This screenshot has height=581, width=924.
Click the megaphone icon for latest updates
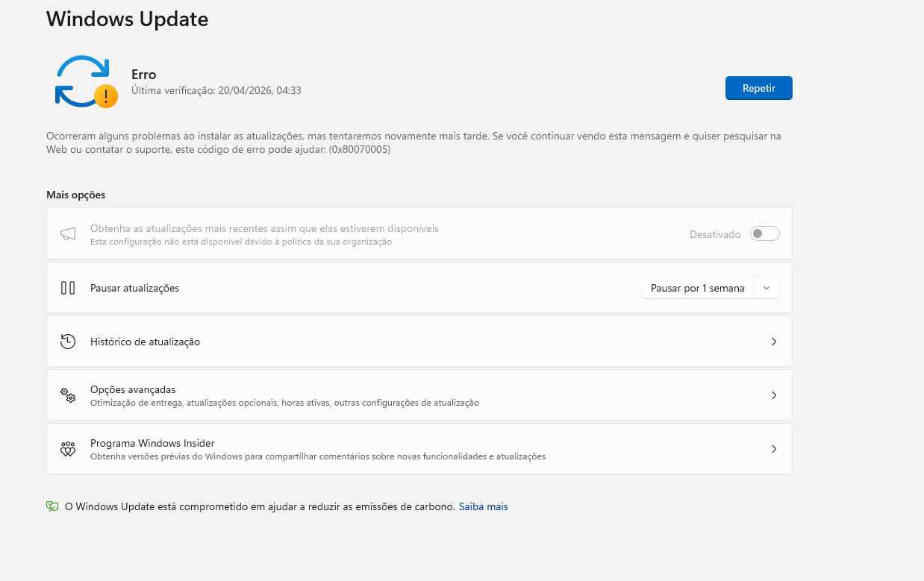click(x=68, y=234)
